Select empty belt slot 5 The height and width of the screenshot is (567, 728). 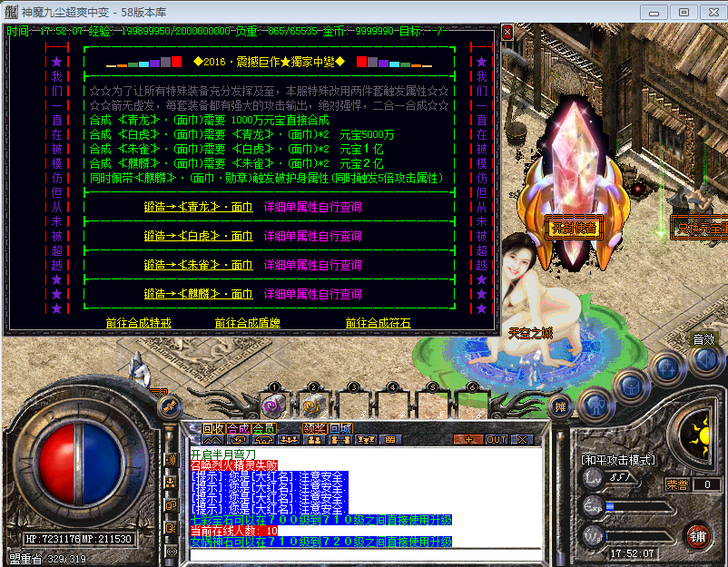pyautogui.click(x=431, y=406)
